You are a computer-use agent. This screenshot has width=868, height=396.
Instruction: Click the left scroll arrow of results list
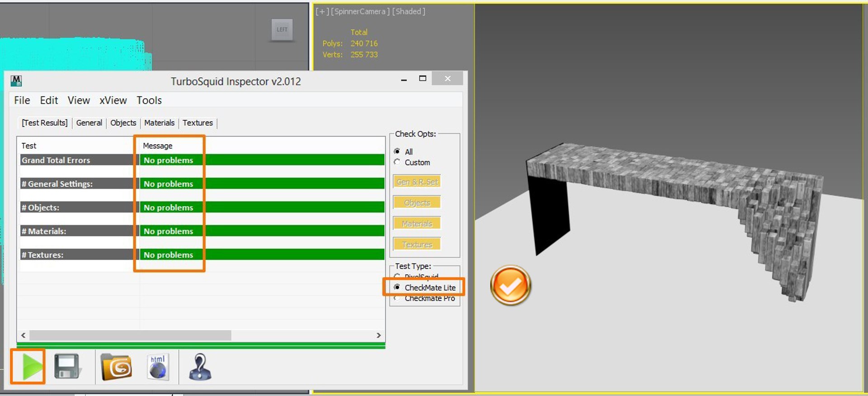coord(24,335)
